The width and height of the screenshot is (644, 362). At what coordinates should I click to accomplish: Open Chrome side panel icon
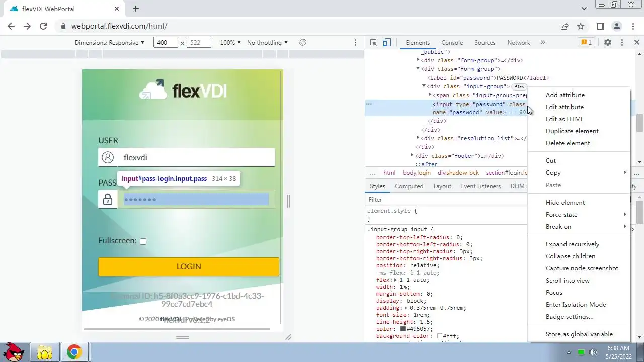600,26
